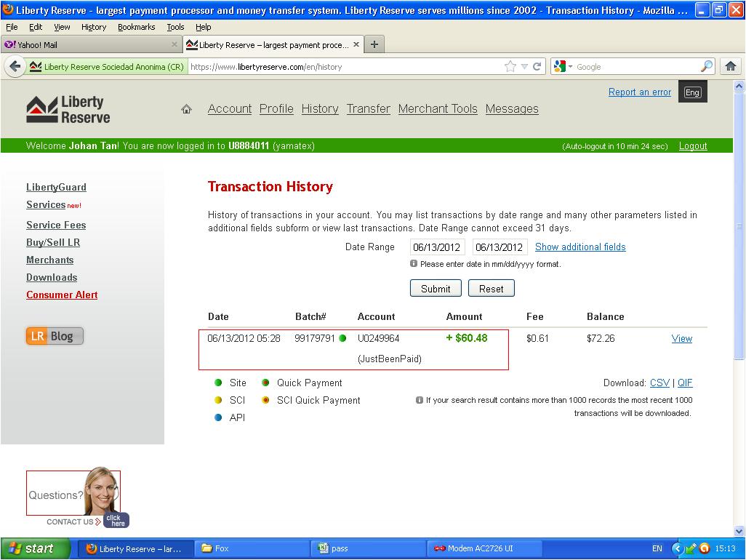The image size is (746, 560).
Task: Click the start date range field
Action: click(437, 247)
